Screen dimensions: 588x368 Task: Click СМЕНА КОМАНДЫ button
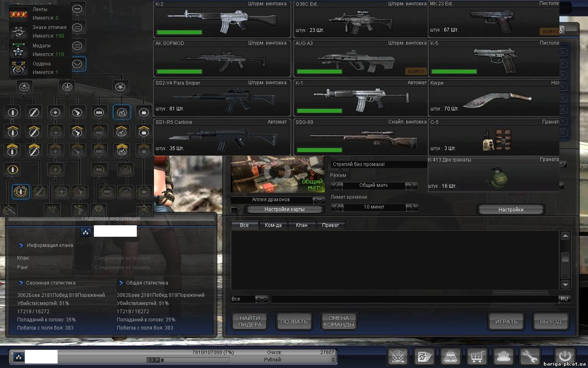click(x=339, y=321)
